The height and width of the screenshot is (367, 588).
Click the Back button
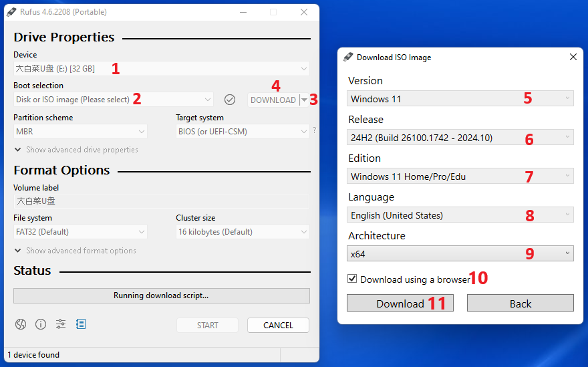click(520, 303)
